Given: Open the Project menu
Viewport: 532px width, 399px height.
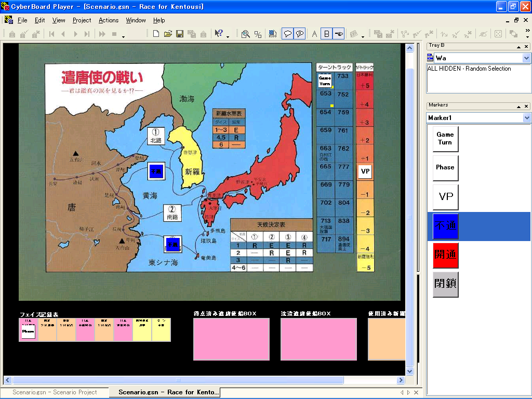Looking at the screenshot, I should click(82, 20).
